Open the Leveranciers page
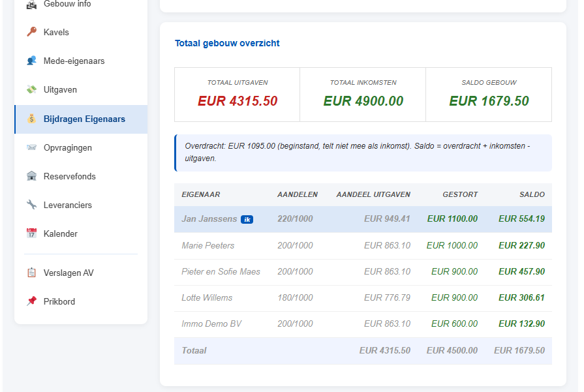The height and width of the screenshot is (392, 584). click(81, 205)
